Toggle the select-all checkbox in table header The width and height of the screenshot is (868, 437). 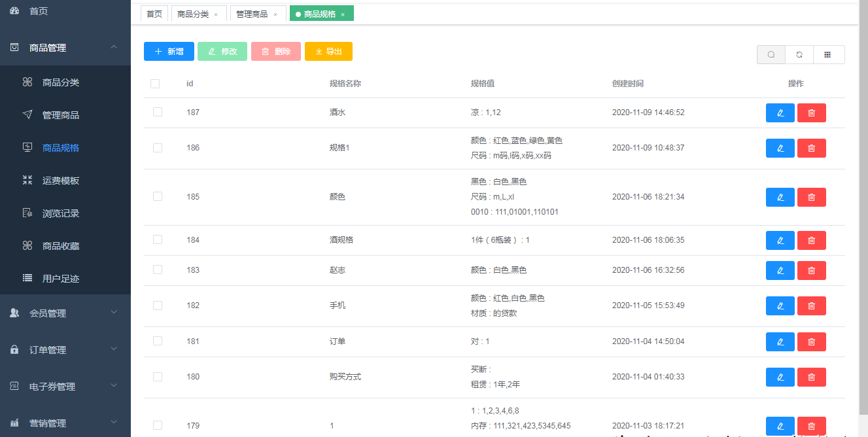click(155, 84)
